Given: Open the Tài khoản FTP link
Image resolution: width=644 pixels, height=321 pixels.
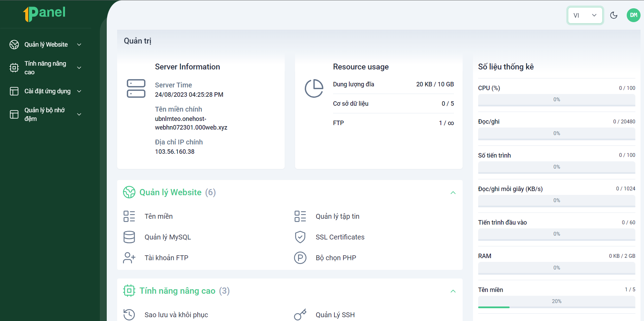Looking at the screenshot, I should tap(167, 258).
